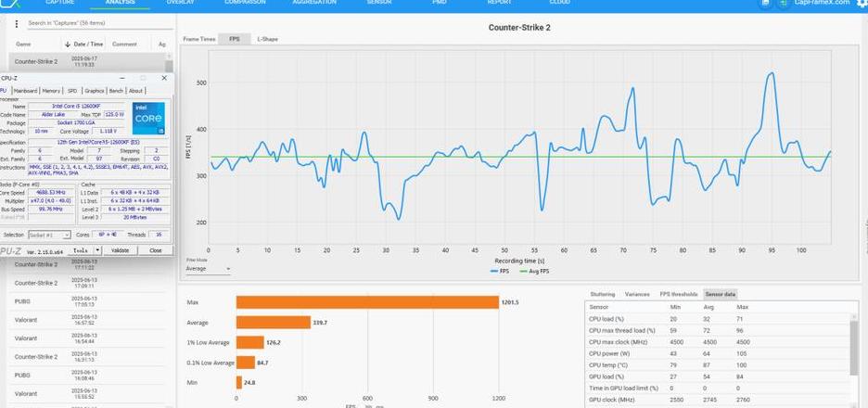The height and width of the screenshot is (408, 868).
Task: Click the CPU-Z Validate button
Action: pyautogui.click(x=121, y=250)
